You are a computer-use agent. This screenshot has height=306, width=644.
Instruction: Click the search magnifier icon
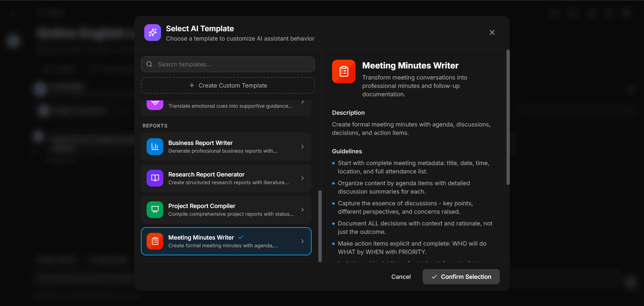coord(150,64)
